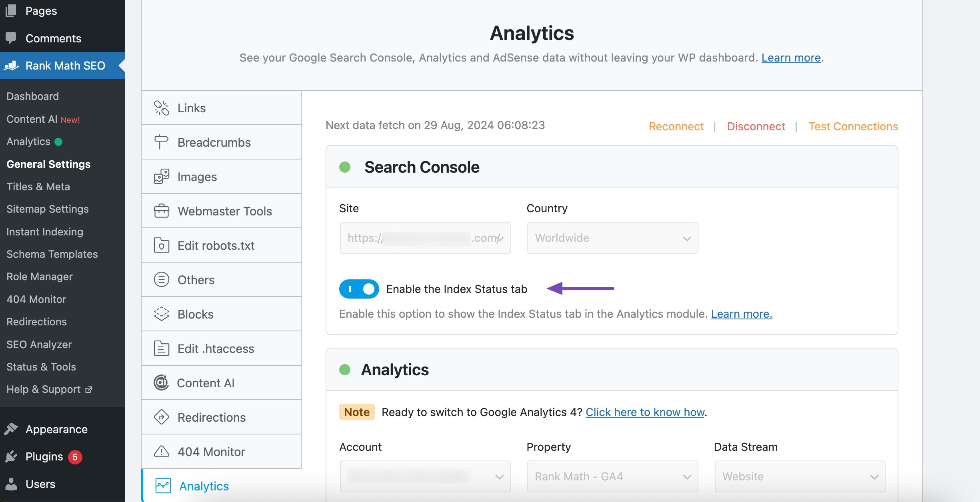Open the Edit robots.txt settings tab
Screen dimensions: 980x502
pos(221,245)
